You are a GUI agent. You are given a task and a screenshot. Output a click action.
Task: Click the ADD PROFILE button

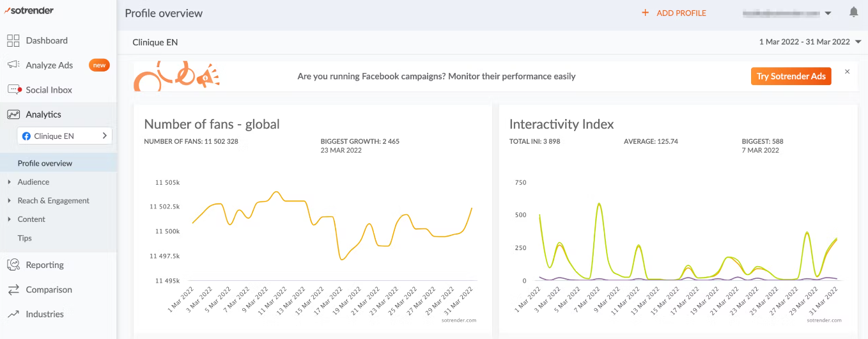click(674, 13)
